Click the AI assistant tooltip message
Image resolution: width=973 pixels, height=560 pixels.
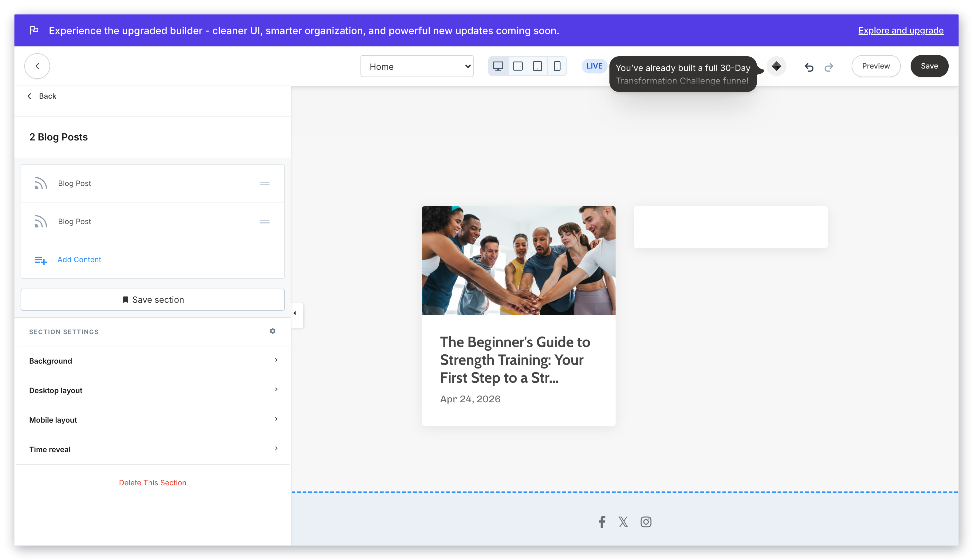(x=683, y=74)
